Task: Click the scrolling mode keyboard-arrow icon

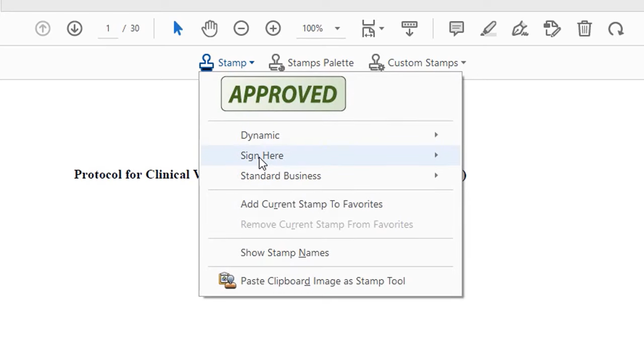Action: 409,29
